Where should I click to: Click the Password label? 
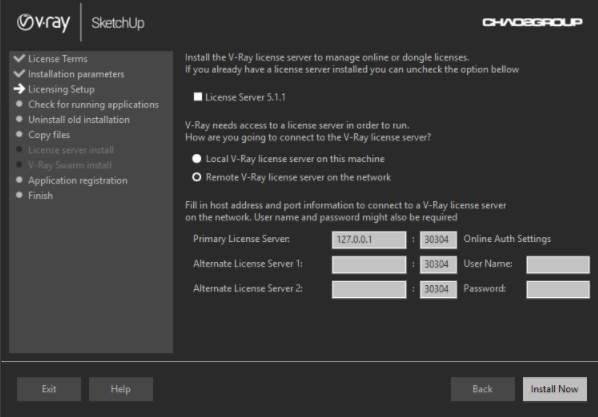tap(485, 288)
